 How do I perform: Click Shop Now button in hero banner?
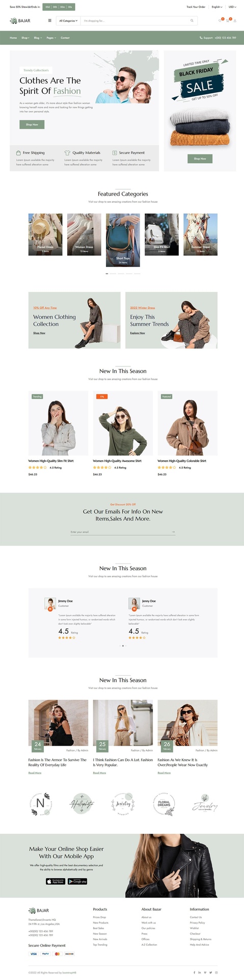click(x=32, y=124)
